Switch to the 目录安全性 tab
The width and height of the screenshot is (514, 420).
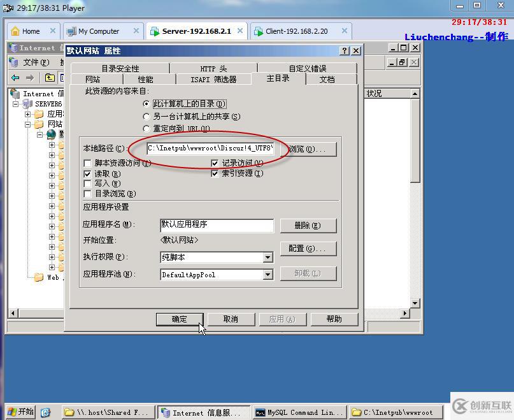point(120,68)
